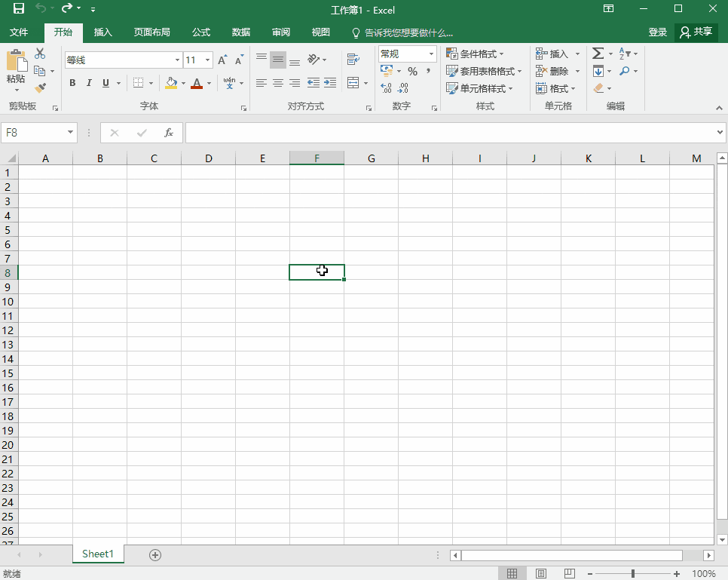The image size is (728, 580).
Task: Click the percent style icon
Action: tap(412, 71)
